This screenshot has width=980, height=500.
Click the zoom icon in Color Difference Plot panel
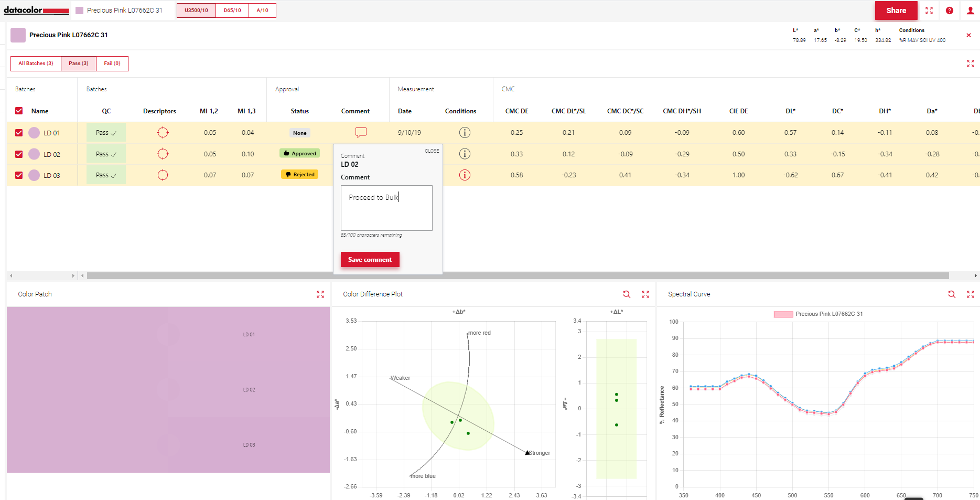click(x=627, y=294)
